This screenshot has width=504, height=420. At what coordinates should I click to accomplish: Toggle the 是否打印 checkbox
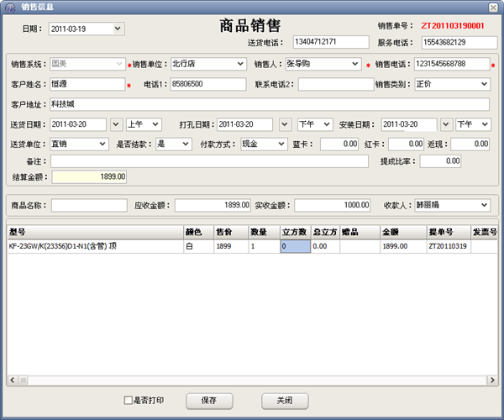pos(128,401)
